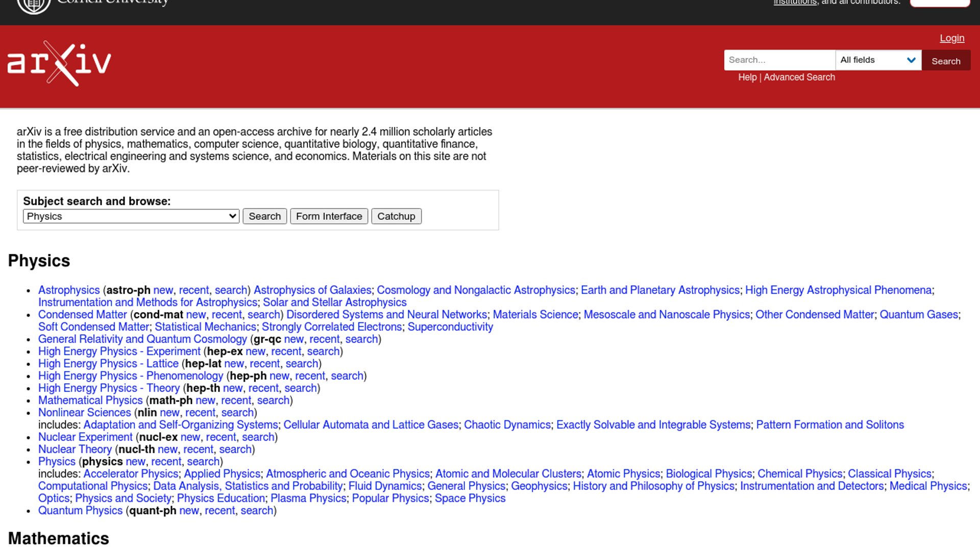Click the arXiv logo

coord(59,63)
